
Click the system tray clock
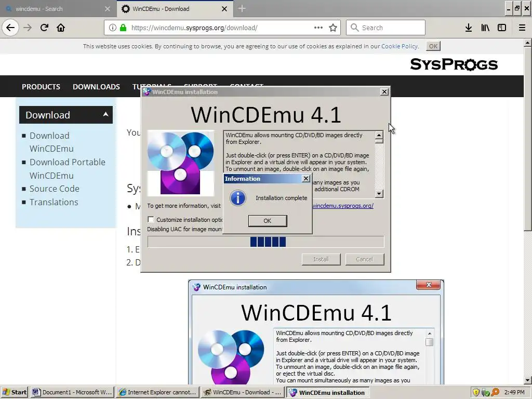point(514,392)
